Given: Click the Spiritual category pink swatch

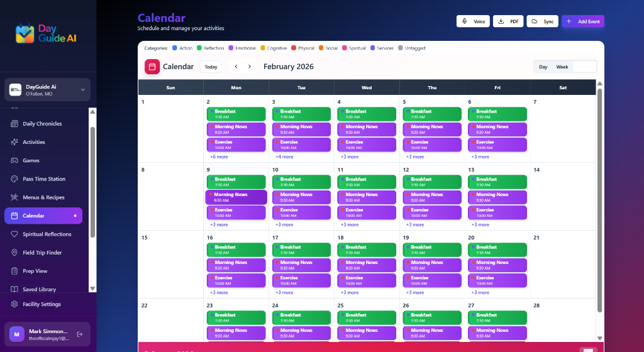Looking at the screenshot, I should (345, 48).
